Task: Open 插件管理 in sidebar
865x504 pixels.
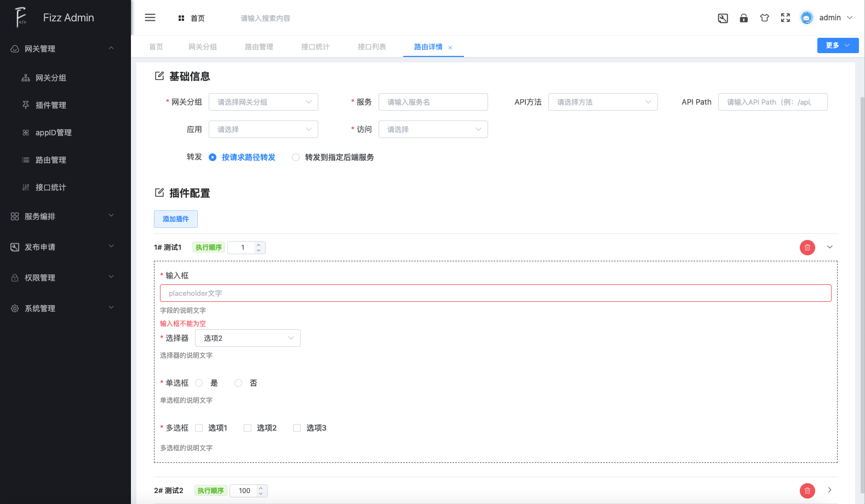Action: [x=51, y=105]
